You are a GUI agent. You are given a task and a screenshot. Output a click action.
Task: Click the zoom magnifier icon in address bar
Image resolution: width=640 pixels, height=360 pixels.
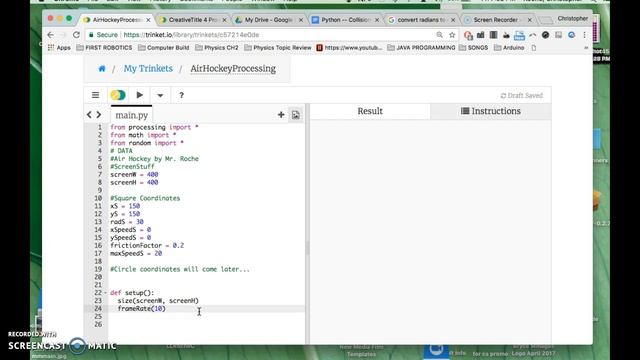(440, 35)
